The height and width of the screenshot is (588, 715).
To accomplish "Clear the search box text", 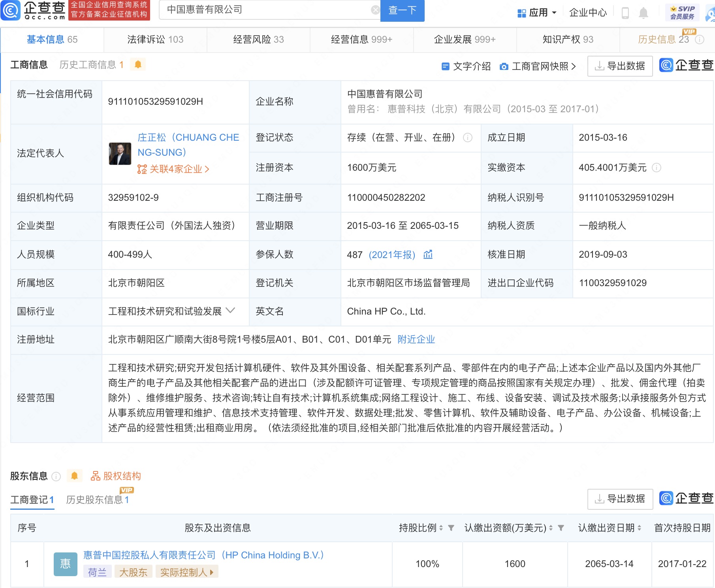I will coord(375,10).
